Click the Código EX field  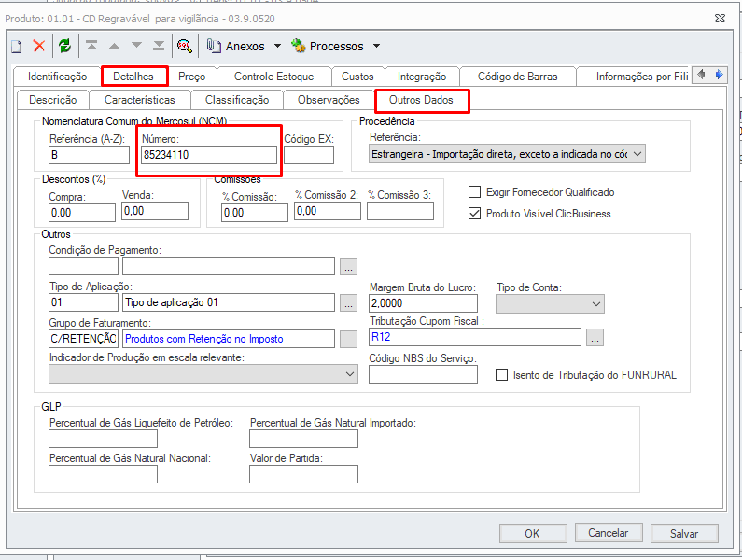[x=309, y=155]
